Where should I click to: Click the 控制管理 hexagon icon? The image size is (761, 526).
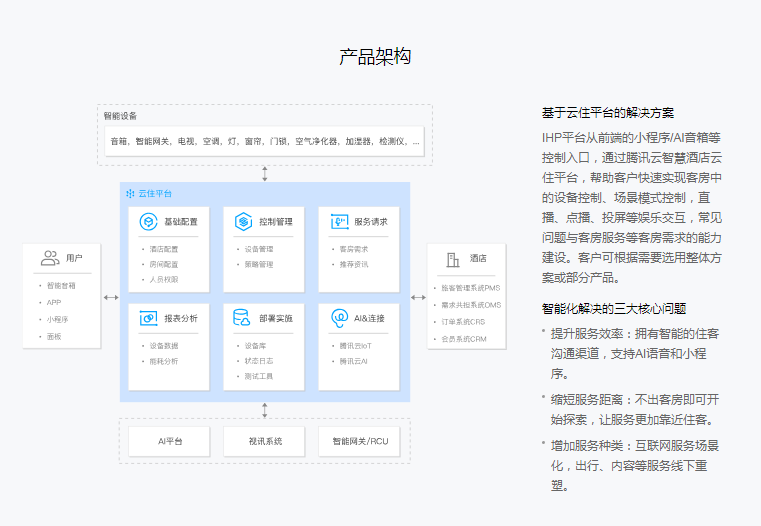(243, 222)
